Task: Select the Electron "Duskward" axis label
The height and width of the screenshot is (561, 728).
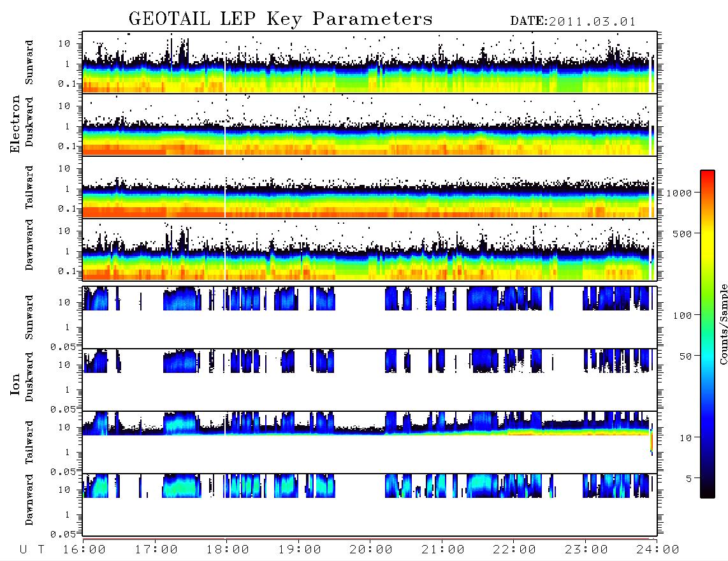Action: [29, 122]
